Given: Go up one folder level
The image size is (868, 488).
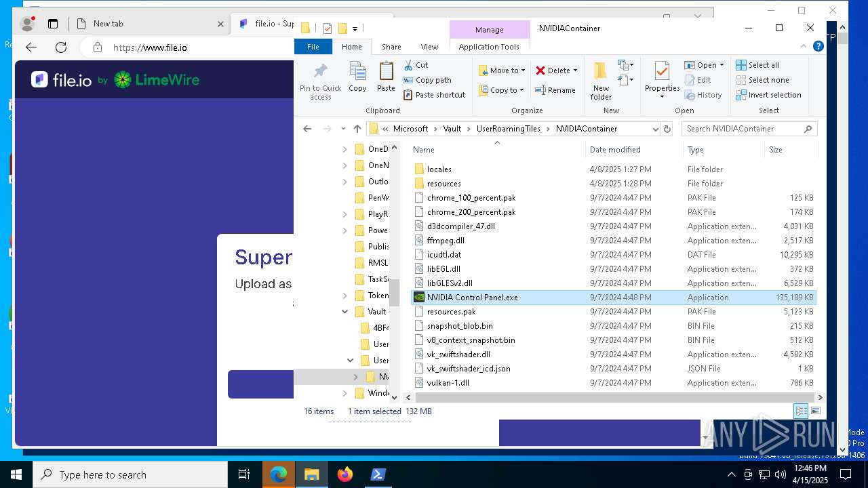Looking at the screenshot, I should [357, 129].
